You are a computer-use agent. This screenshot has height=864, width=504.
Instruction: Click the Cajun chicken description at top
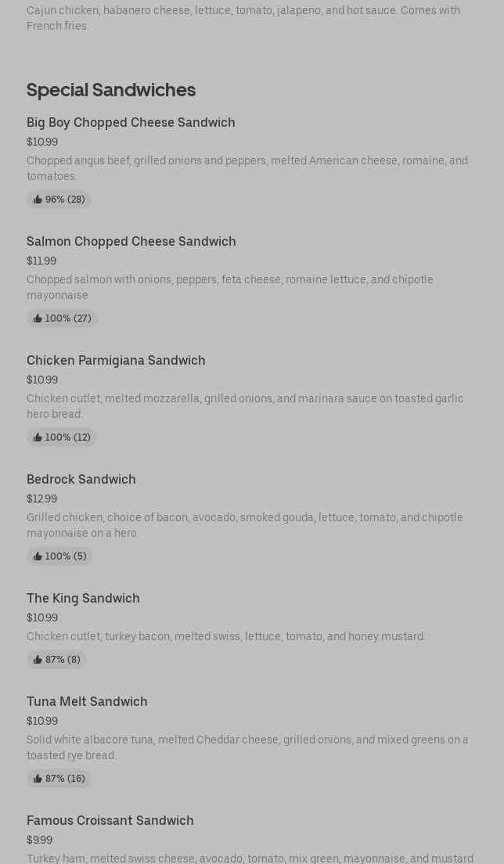tap(243, 18)
